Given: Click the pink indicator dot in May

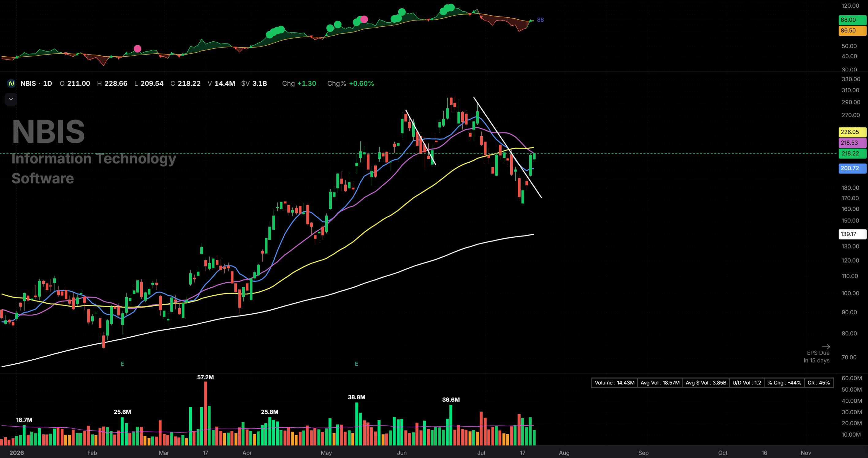Looking at the screenshot, I should pyautogui.click(x=364, y=19).
